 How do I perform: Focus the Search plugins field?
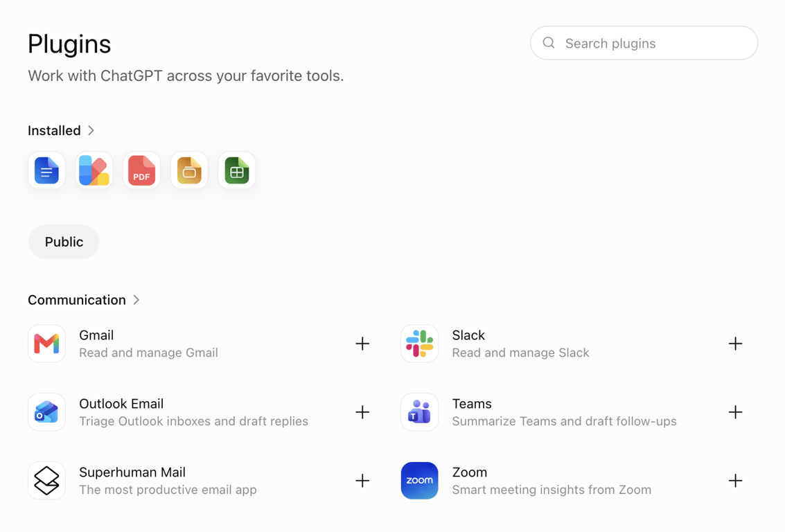644,43
